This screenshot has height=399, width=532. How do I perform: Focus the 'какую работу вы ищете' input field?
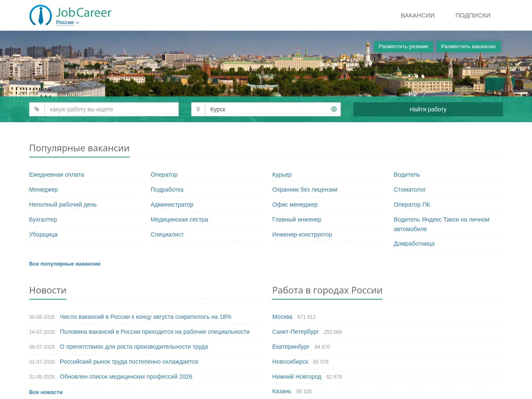click(x=111, y=109)
